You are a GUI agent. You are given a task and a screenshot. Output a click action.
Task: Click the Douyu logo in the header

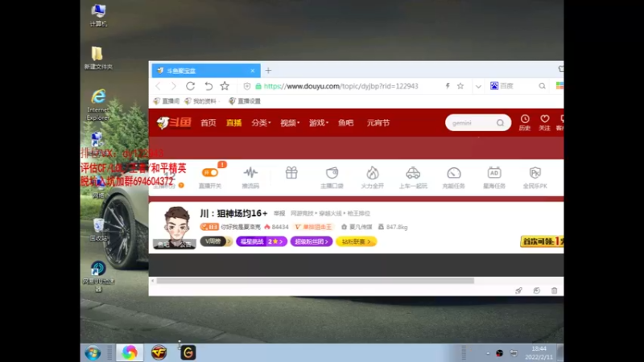click(174, 122)
